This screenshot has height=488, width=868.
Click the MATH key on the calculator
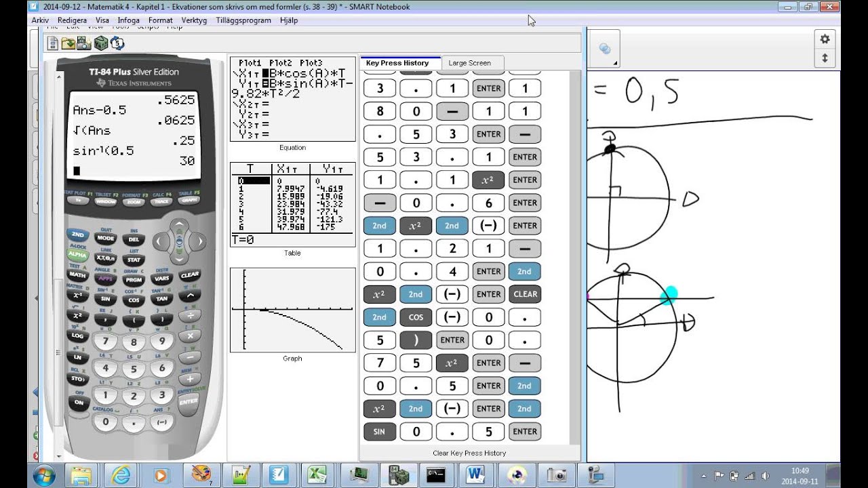tap(77, 276)
